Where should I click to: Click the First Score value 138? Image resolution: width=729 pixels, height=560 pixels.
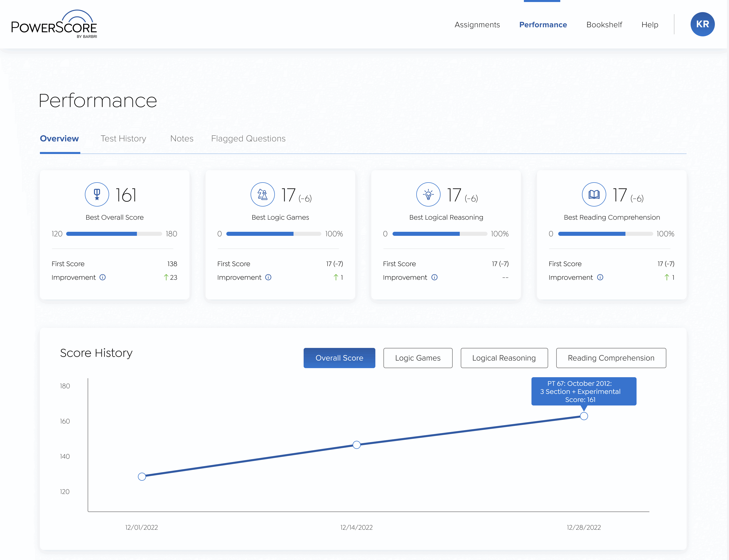(x=172, y=264)
